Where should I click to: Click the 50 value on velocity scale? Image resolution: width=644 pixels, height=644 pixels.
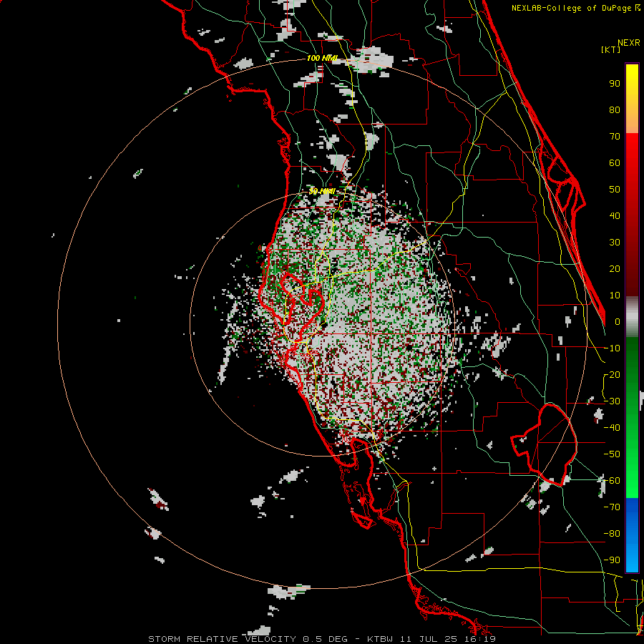(x=615, y=190)
